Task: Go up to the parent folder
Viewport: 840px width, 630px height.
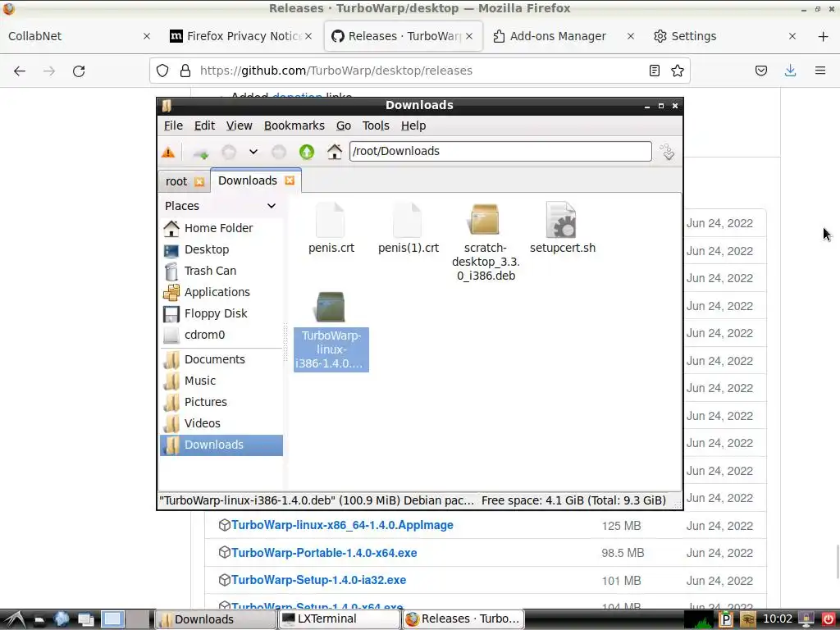Action: tap(307, 152)
